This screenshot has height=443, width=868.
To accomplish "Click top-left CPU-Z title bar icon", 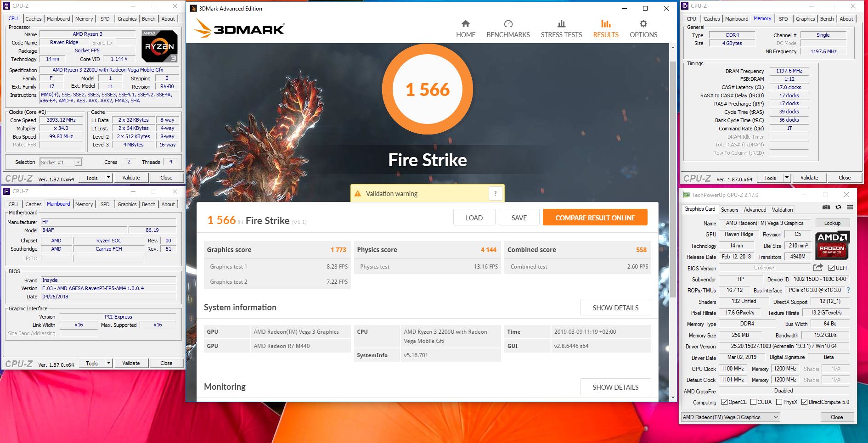I will tap(7, 6).
